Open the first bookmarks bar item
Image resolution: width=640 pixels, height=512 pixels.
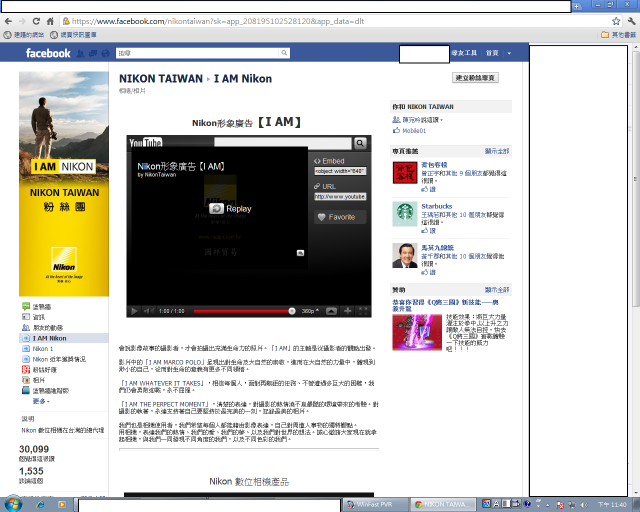click(24, 35)
